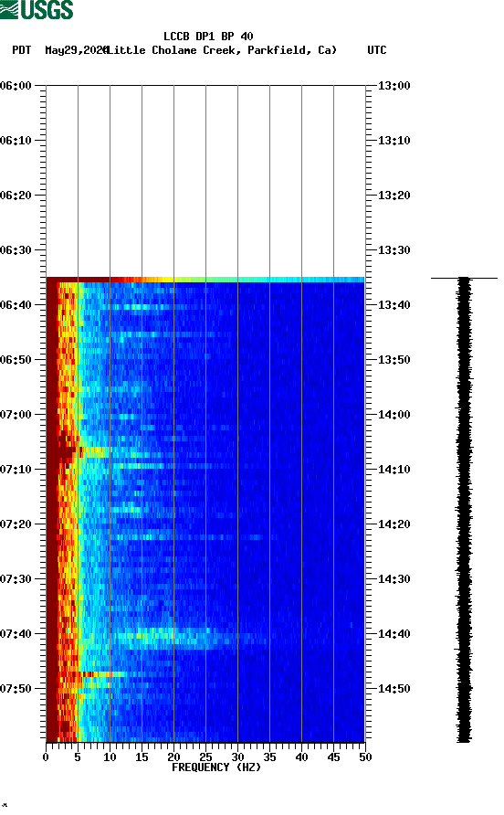Click the '07:20' PDT time label

(16, 524)
